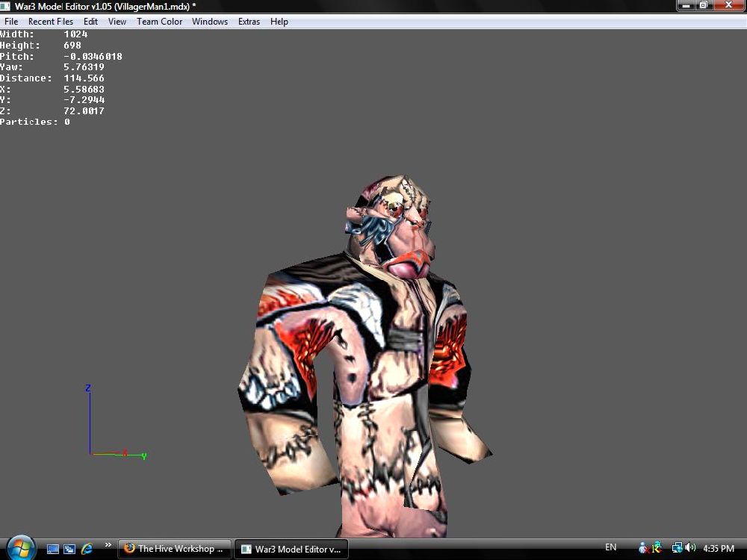Expand quick launch overflow chevron
747x560 pixels.
(x=108, y=545)
